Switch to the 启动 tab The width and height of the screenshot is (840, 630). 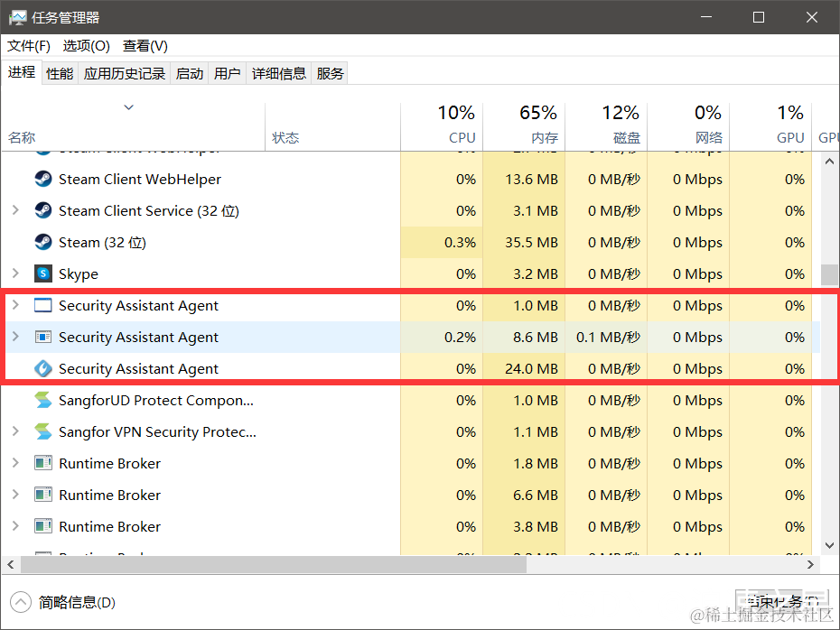coord(190,73)
